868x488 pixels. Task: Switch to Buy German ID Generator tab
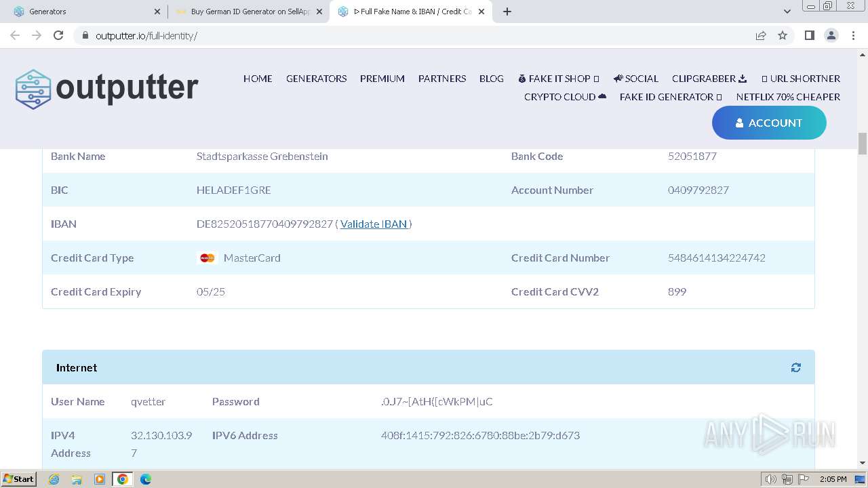point(248,12)
